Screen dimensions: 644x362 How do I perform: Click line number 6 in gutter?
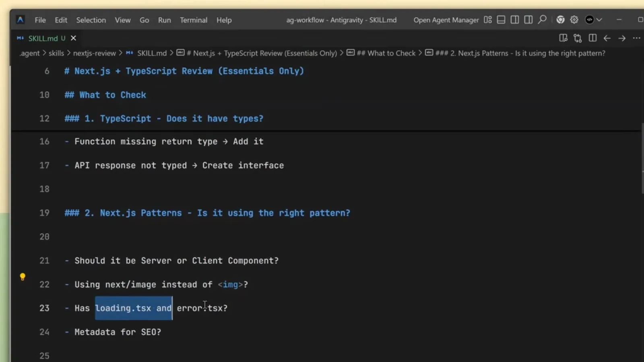[47, 71]
